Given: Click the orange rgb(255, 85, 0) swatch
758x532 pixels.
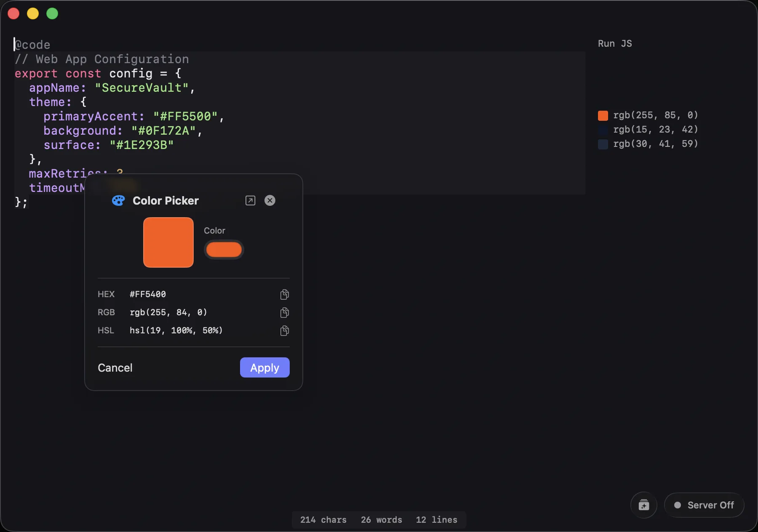Looking at the screenshot, I should point(603,115).
